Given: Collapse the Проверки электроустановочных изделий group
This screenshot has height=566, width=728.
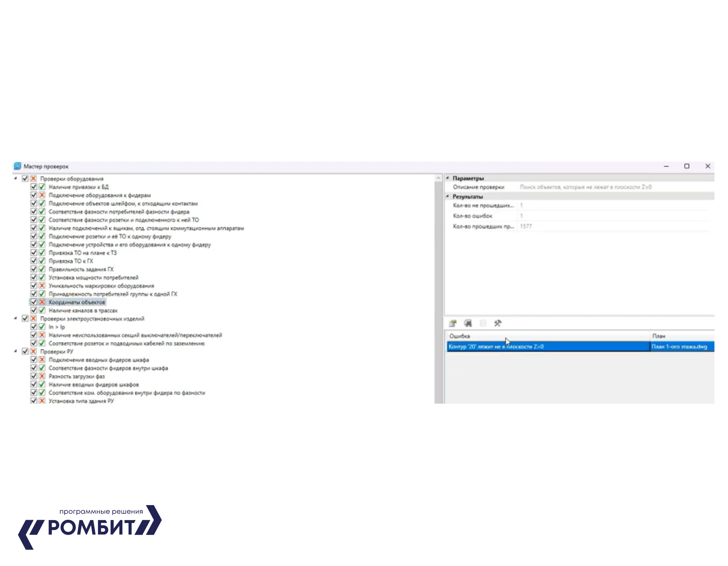Looking at the screenshot, I should click(x=15, y=318).
